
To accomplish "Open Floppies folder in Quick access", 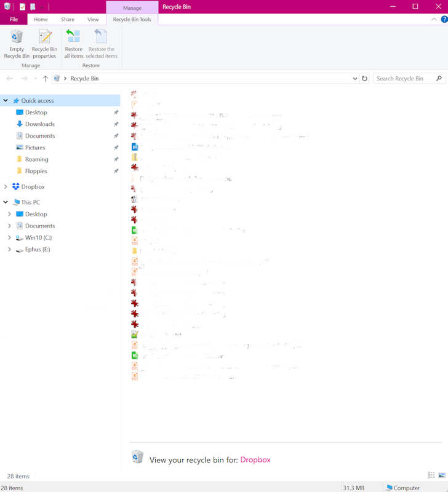I will tap(36, 171).
